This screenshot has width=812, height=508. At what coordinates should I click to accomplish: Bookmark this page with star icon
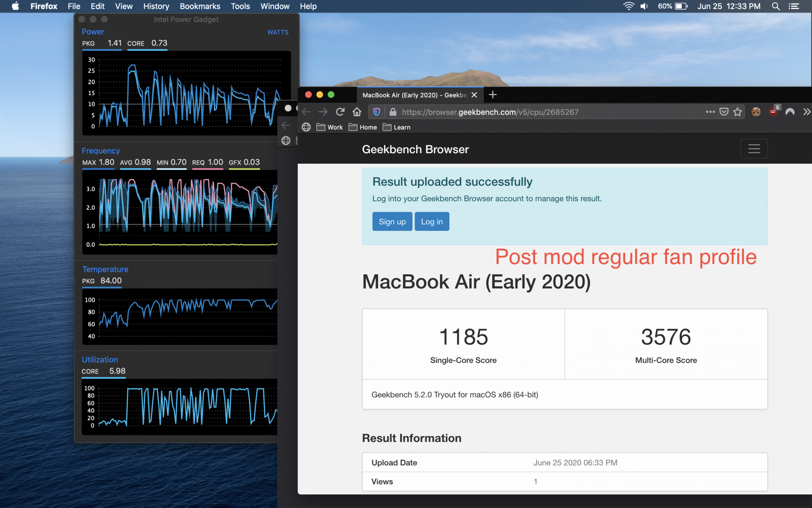tap(738, 112)
